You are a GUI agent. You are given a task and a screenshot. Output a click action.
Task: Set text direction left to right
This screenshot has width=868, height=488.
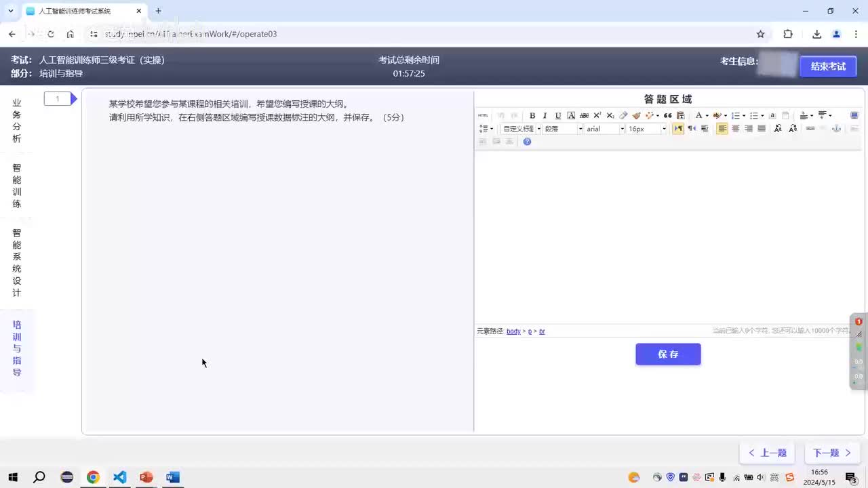point(678,128)
